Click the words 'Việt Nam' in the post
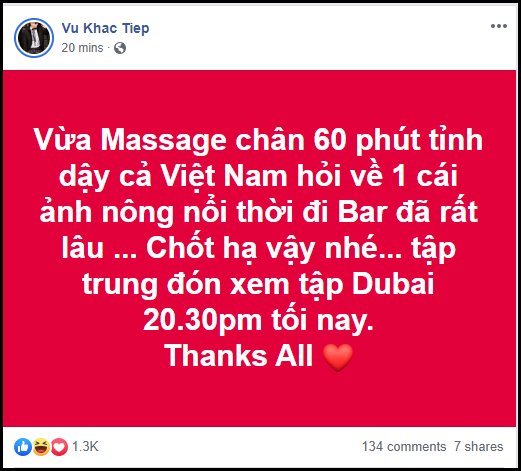Viewport: 521px width, 471px height. pos(224,176)
